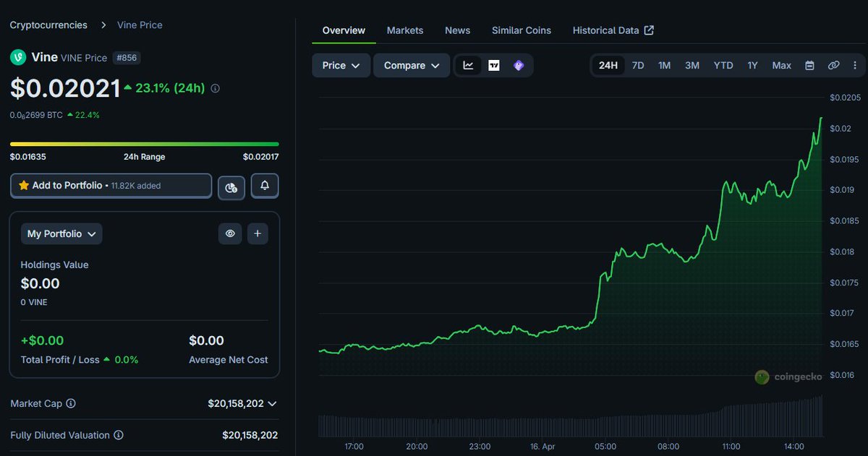The height and width of the screenshot is (456, 868).
Task: Open the Markets tab
Action: (x=405, y=30)
